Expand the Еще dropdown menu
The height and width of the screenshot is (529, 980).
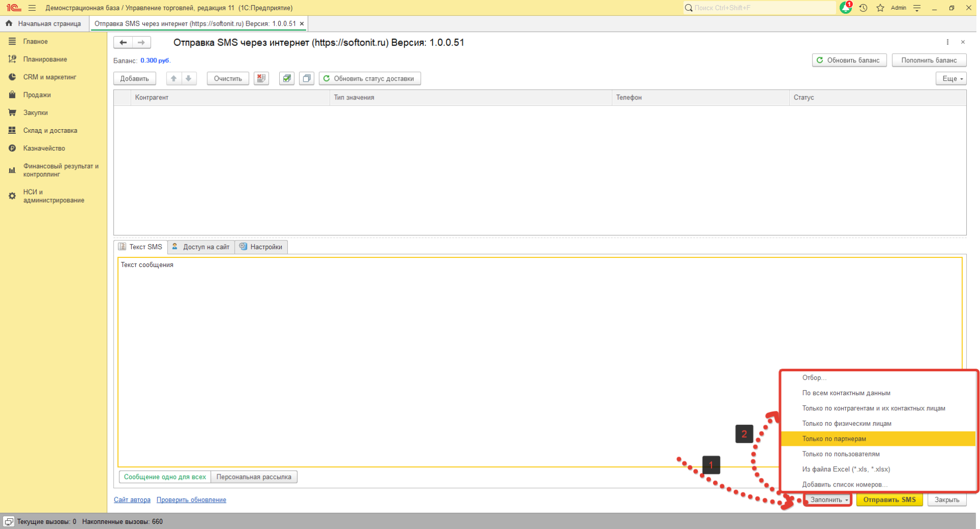(x=951, y=79)
